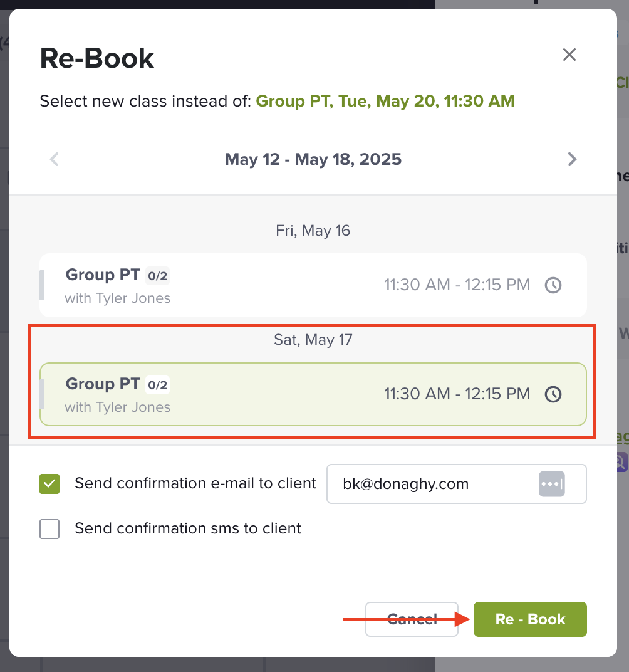Image resolution: width=629 pixels, height=672 pixels.
Task: Enable Send confirmation sms to client
Action: [49, 529]
